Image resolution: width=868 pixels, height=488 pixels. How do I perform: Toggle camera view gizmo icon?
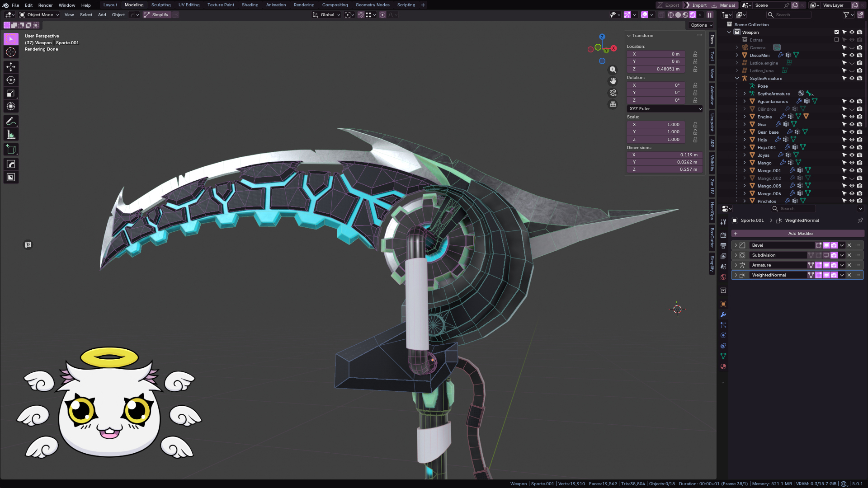(x=613, y=93)
